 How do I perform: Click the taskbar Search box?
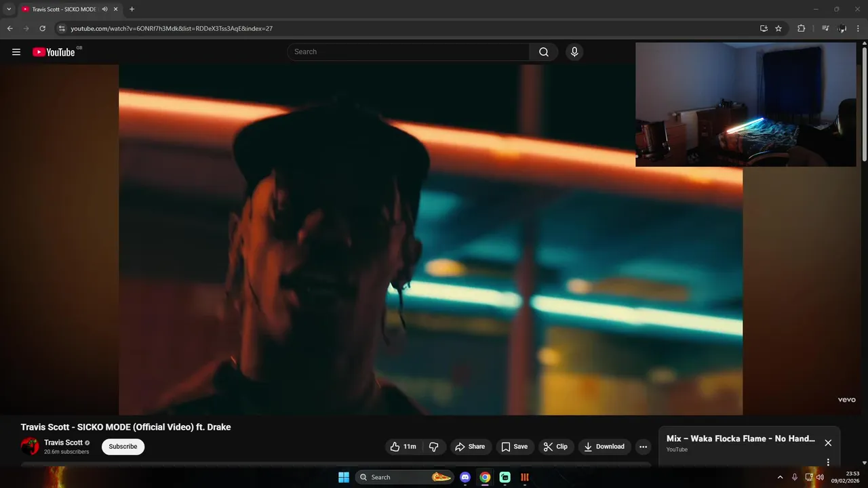click(405, 477)
